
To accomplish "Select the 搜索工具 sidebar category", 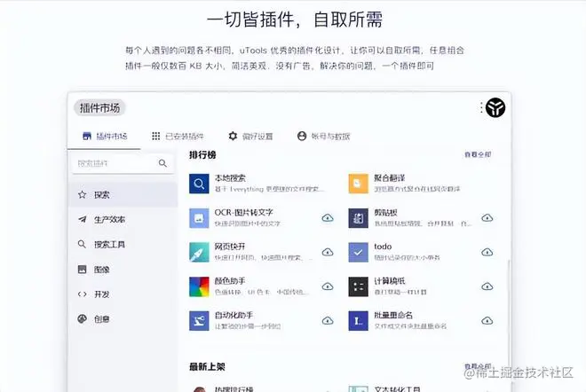I will [x=123, y=245].
